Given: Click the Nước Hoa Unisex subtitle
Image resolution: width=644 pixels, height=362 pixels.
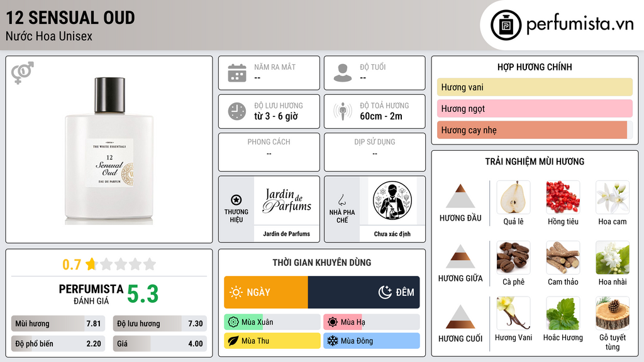Looking at the screenshot, I should pyautogui.click(x=49, y=36).
